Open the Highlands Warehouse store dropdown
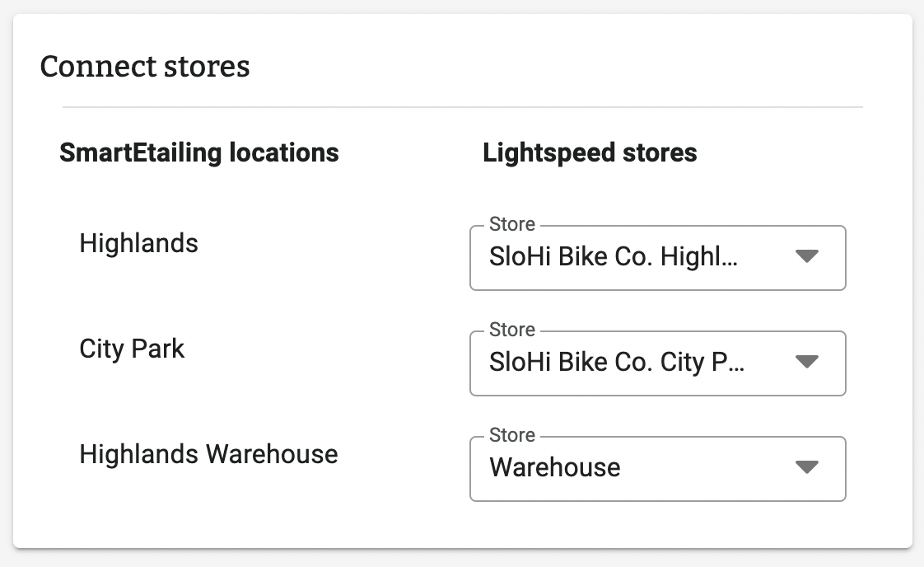Image resolution: width=924 pixels, height=567 pixels. [x=657, y=469]
